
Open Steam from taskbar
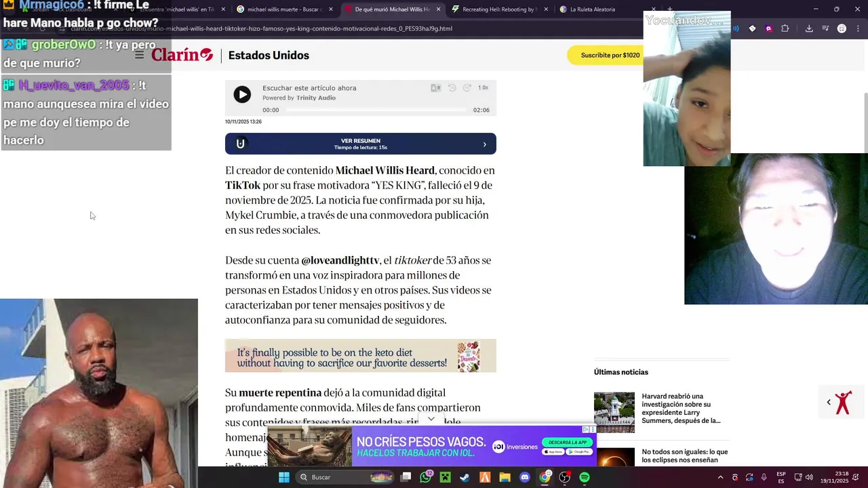point(465,477)
